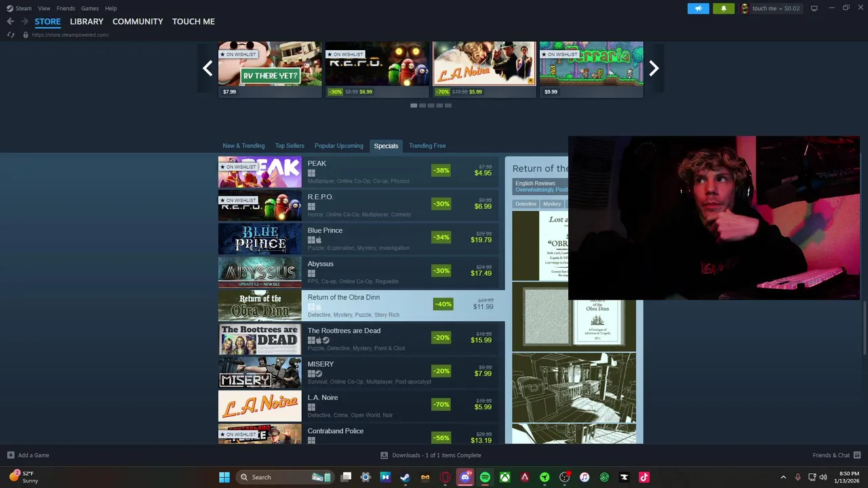
Task: Open the Downloads status
Action: click(x=431, y=455)
